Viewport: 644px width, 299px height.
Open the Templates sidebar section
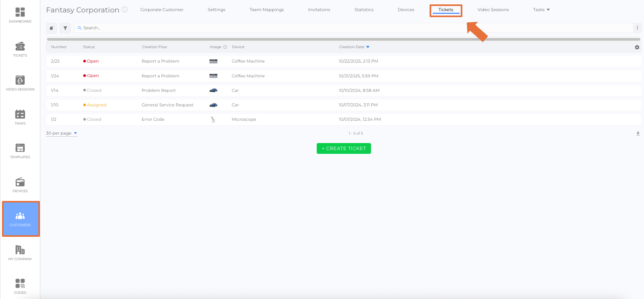[x=20, y=151]
